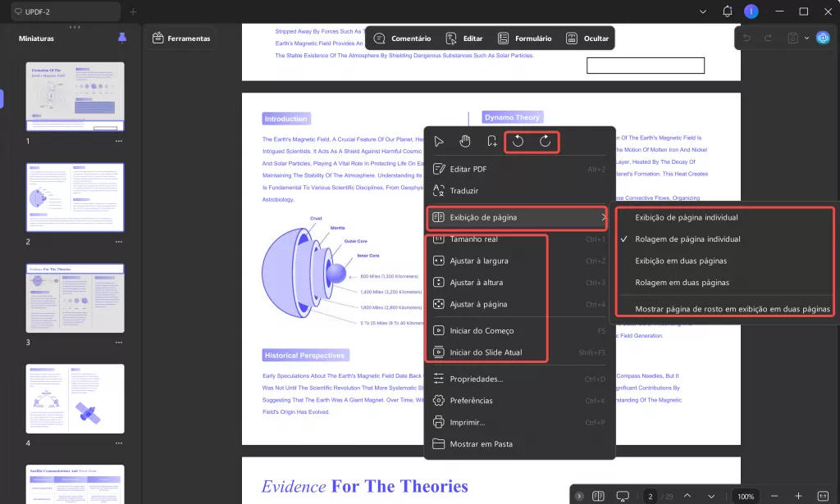Expand the Exibição de página submenu
This screenshot has width=840, height=504.
pos(519,217)
